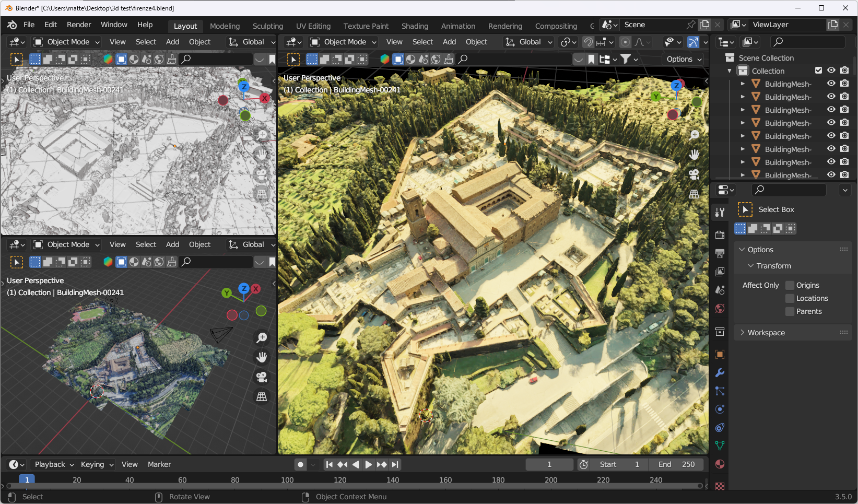Open the pivot point dropdown in main viewport

tap(568, 42)
